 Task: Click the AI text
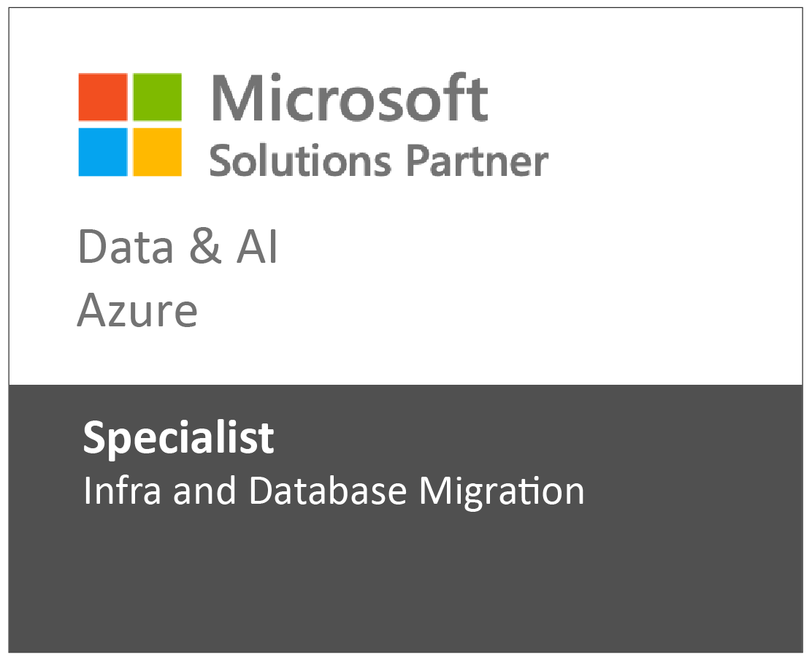[257, 247]
